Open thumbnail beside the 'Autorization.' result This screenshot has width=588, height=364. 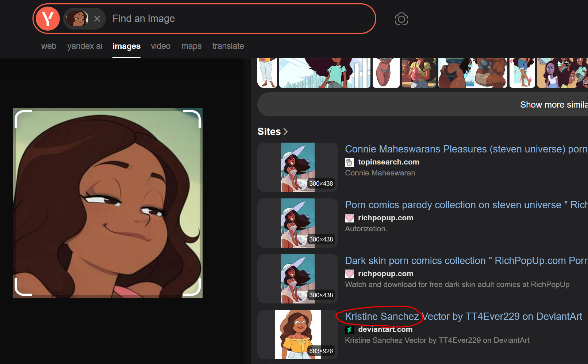click(298, 223)
